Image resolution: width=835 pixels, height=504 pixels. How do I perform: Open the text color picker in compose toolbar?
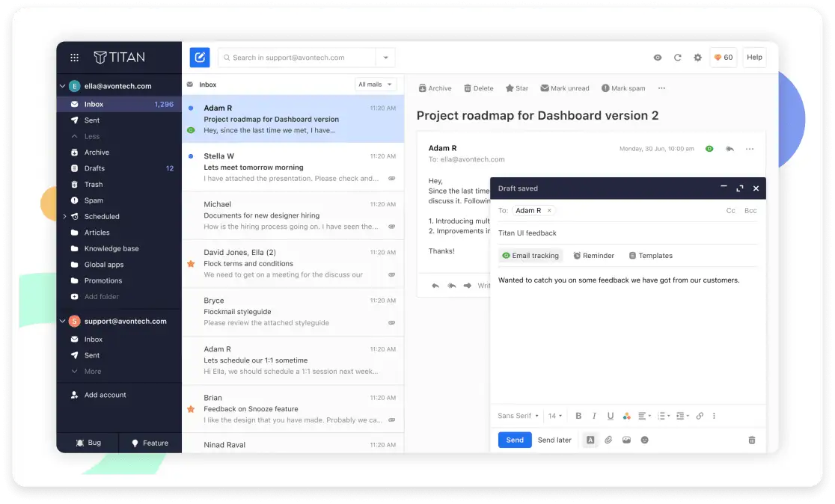click(x=627, y=415)
